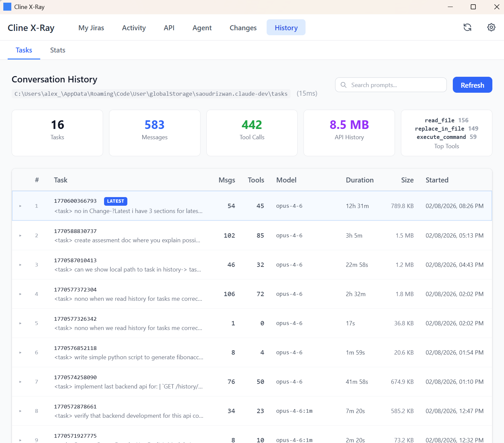The image size is (504, 443).
Task: Click the blue Refresh button
Action: (472, 85)
